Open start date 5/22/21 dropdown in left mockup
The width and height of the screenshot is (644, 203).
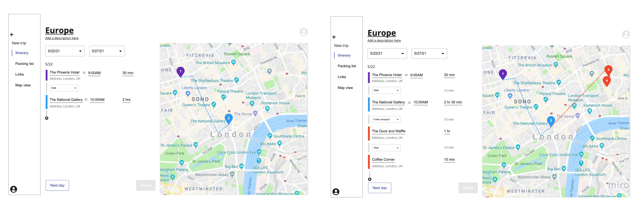tap(65, 51)
